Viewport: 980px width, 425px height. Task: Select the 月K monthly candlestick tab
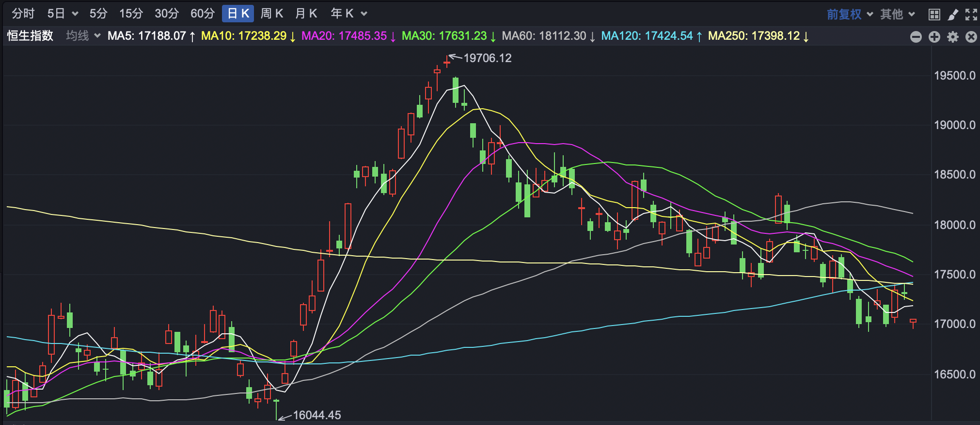306,14
